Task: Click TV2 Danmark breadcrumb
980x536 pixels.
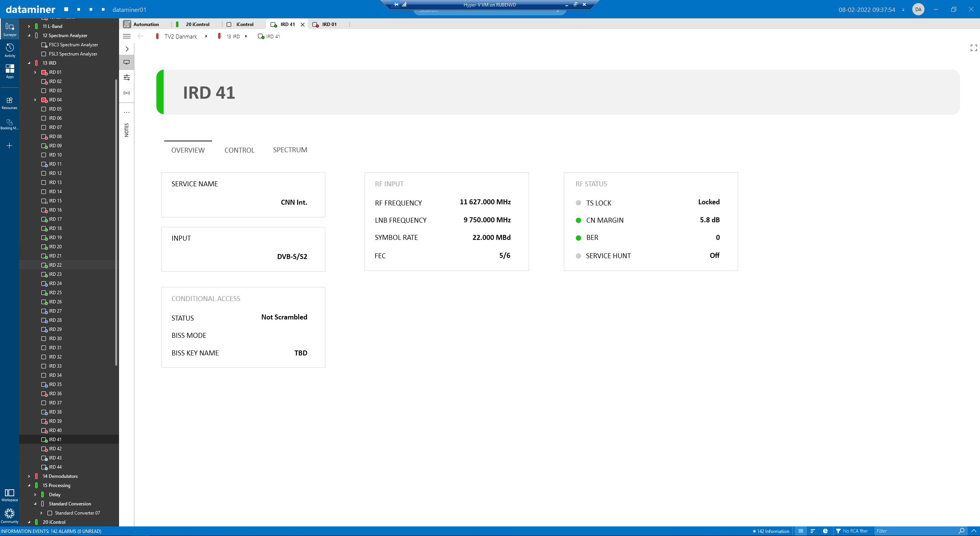Action: [x=181, y=36]
